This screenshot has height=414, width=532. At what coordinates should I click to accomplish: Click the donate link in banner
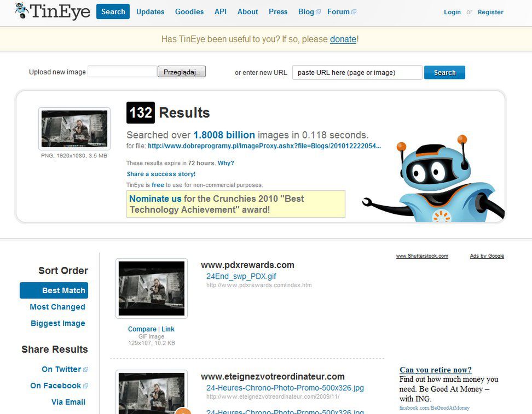coord(343,39)
